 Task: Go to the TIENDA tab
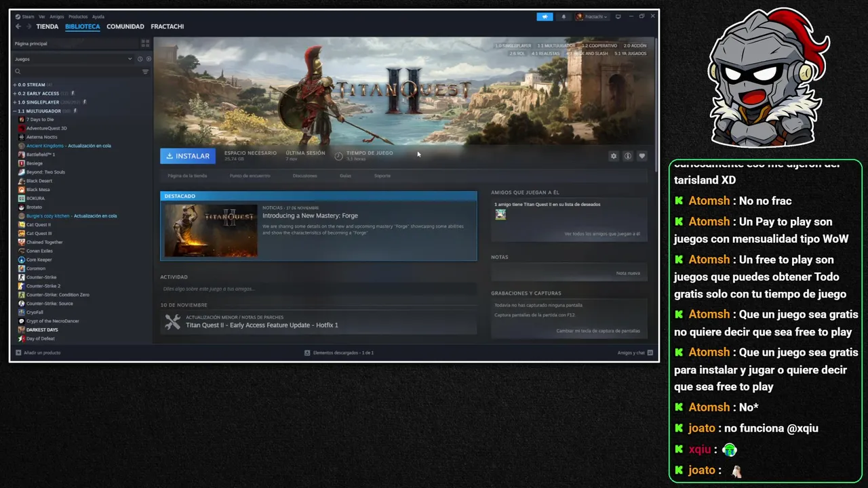pos(47,26)
